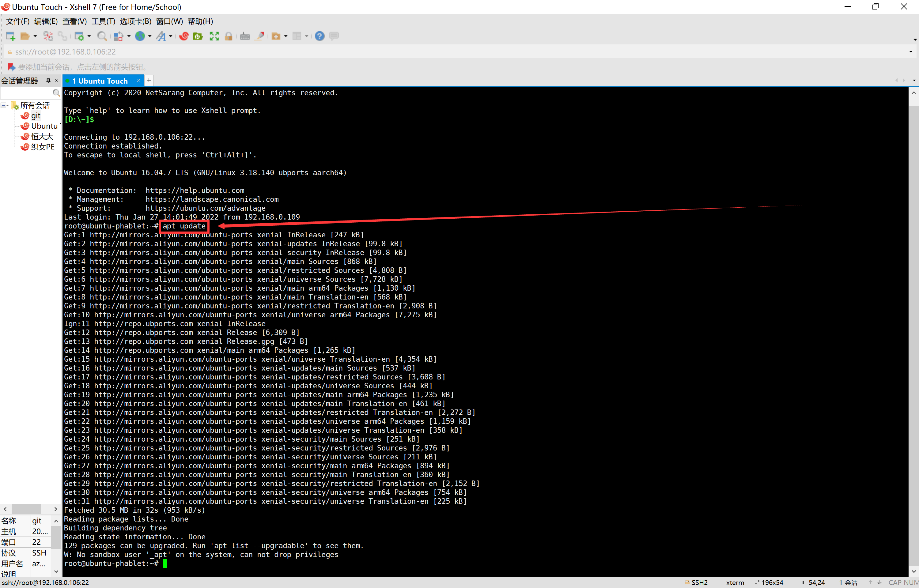Open session properties via the gear icon

81,36
